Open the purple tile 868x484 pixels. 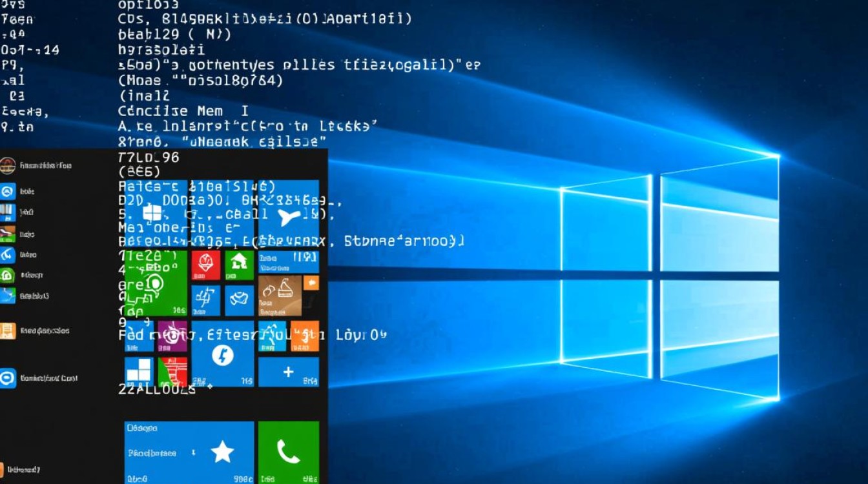(172, 336)
